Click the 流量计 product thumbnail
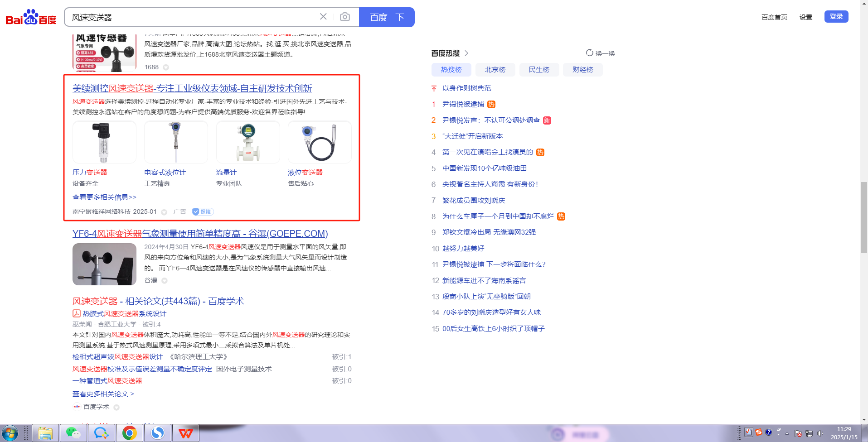 click(x=248, y=142)
